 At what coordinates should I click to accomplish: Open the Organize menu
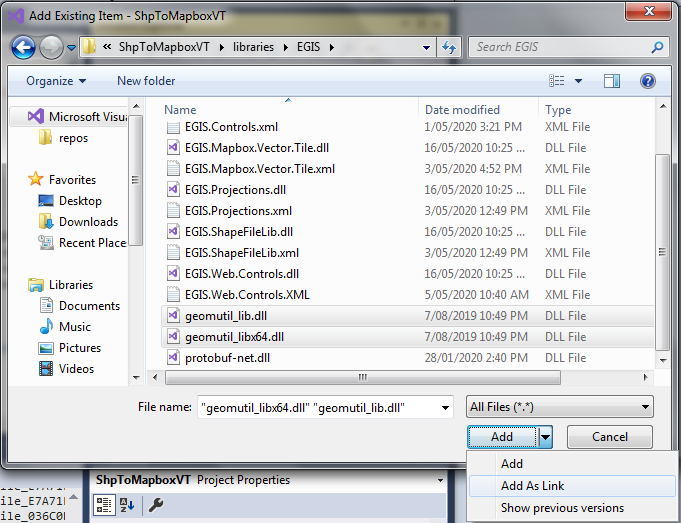[56, 81]
